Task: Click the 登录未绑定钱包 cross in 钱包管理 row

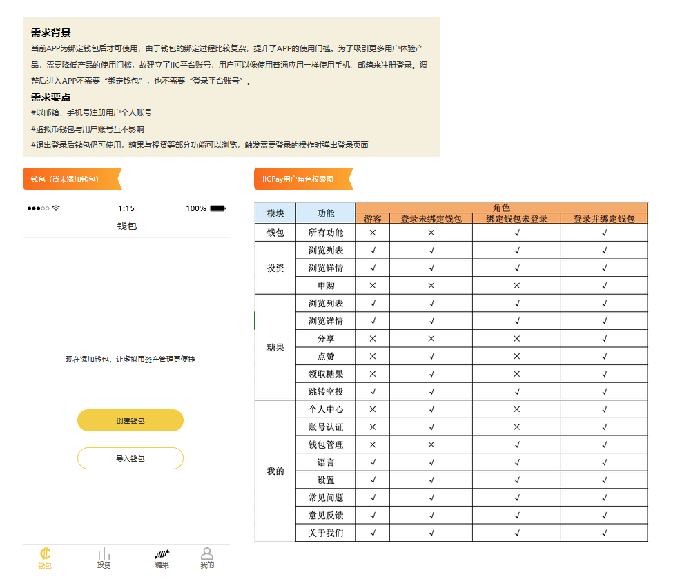Action: (431, 444)
